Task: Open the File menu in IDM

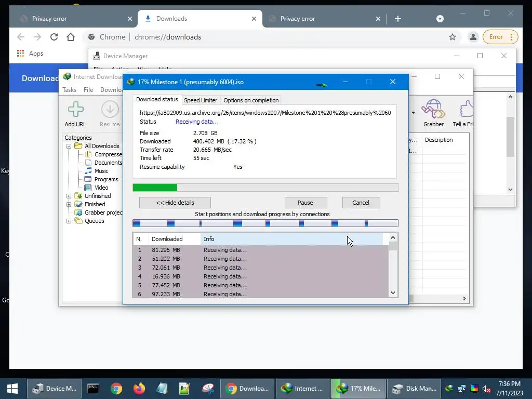Action: [88, 89]
